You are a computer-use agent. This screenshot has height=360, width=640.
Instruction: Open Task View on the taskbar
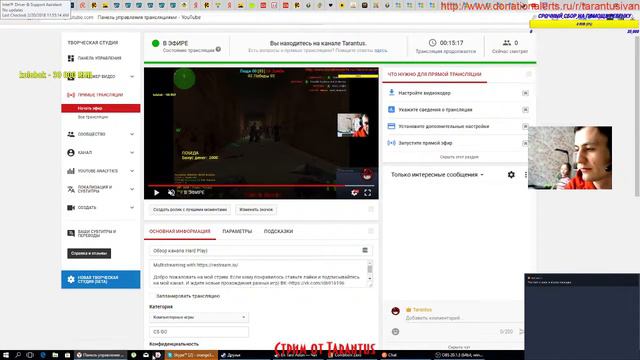(30, 355)
